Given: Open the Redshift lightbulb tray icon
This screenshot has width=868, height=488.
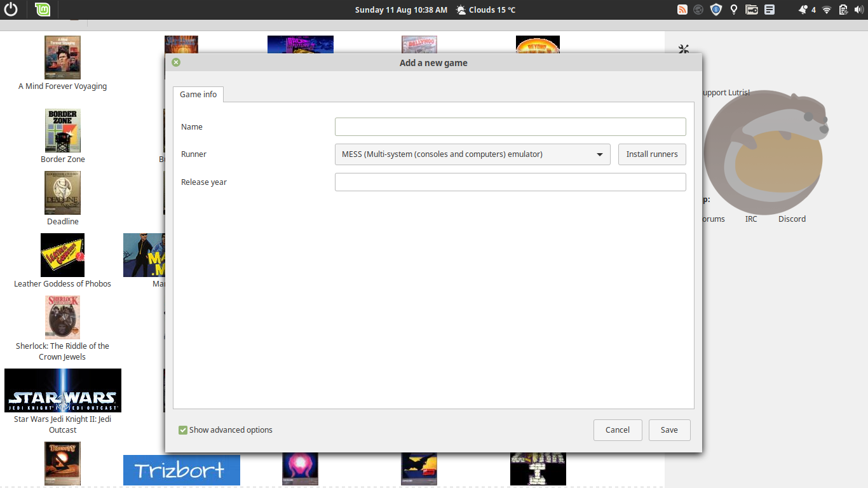Looking at the screenshot, I should pyautogui.click(x=733, y=10).
